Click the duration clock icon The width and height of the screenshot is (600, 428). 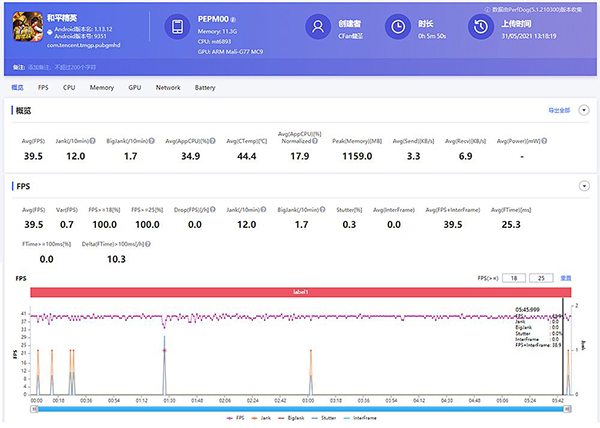tap(398, 27)
